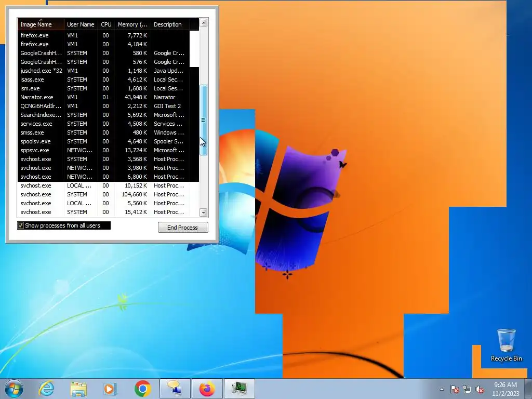Image resolution: width=532 pixels, height=399 pixels.
Task: Open Windows Explorer folder icon in taskbar
Action: click(x=78, y=389)
